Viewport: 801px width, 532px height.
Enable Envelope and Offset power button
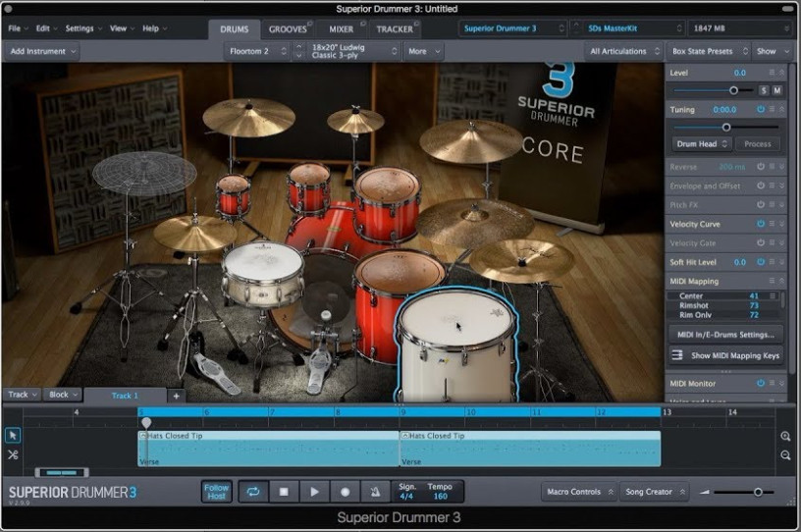761,186
